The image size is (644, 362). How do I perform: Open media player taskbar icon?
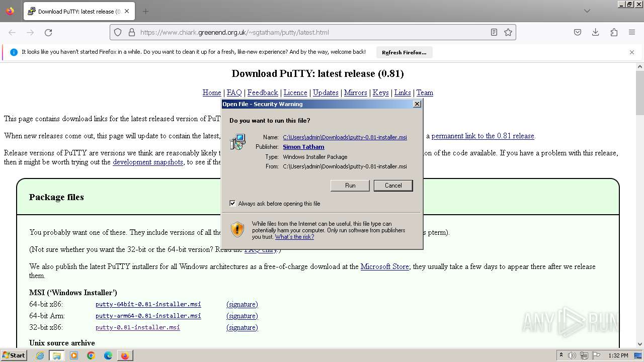[x=74, y=355]
